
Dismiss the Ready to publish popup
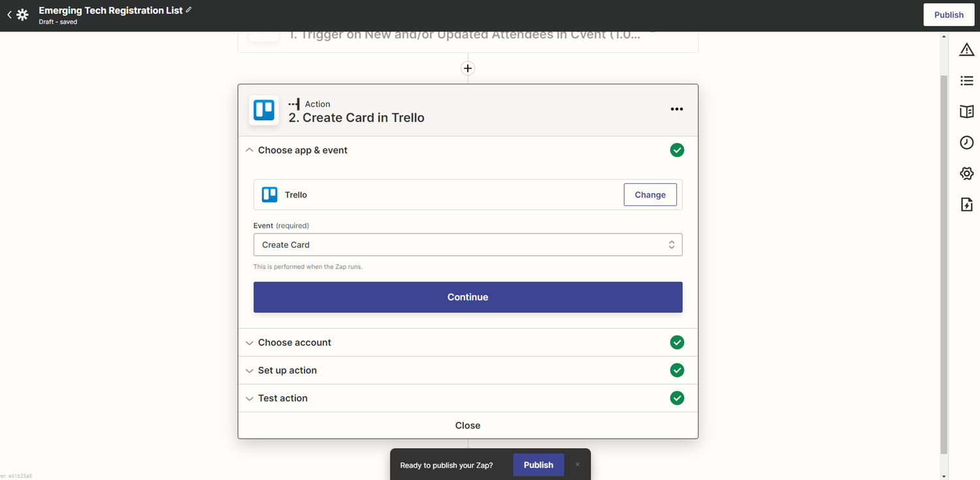click(577, 464)
